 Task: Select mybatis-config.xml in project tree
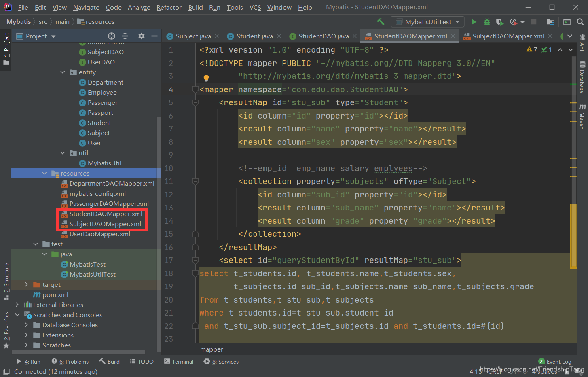97,193
